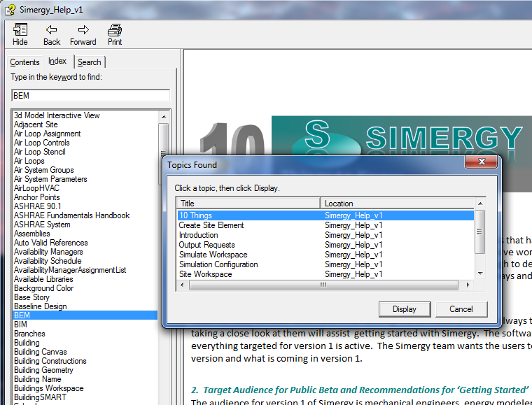Choose the Simulation Configuration topic

coord(218,264)
